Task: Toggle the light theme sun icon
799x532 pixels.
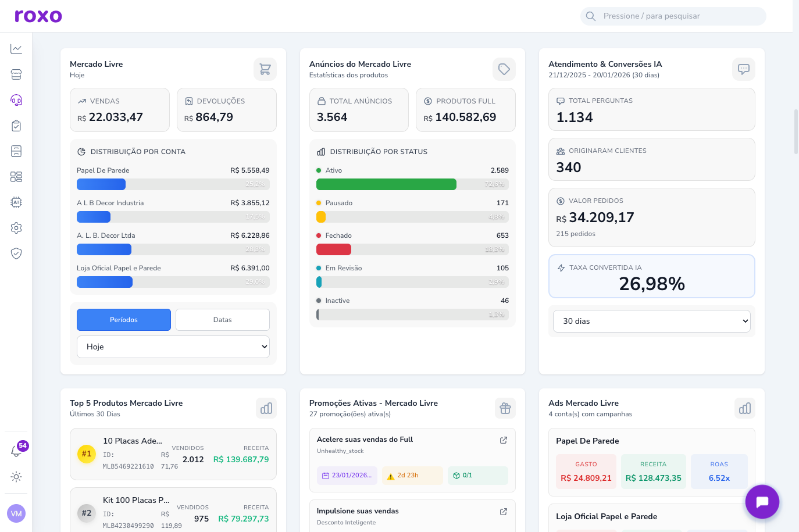Action: click(16, 477)
